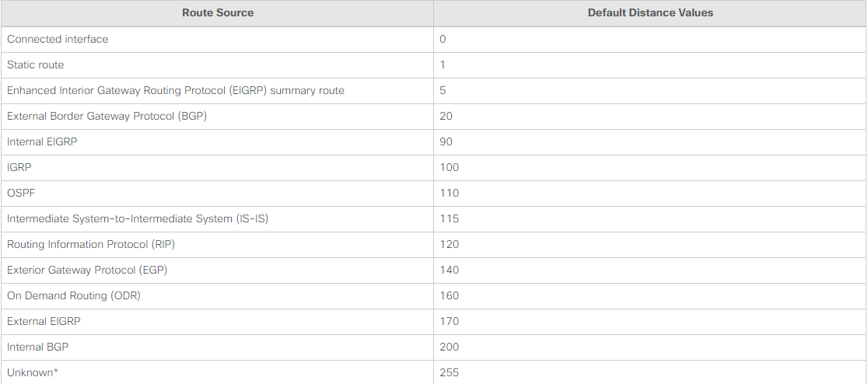Click the Intermediate System-to-Intermediate System (IS-IS) text
Viewport: 868px width, 384px height.
[x=138, y=218]
